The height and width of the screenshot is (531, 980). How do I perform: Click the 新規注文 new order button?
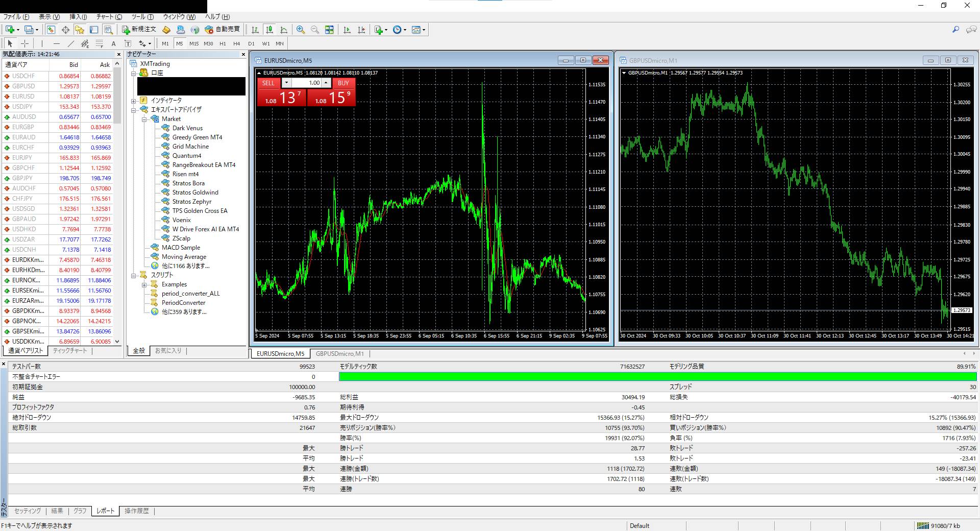click(139, 30)
